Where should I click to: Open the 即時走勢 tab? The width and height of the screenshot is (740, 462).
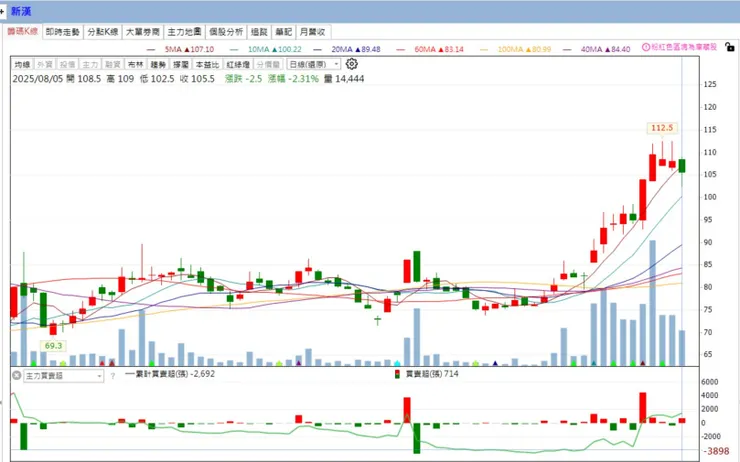(x=63, y=32)
